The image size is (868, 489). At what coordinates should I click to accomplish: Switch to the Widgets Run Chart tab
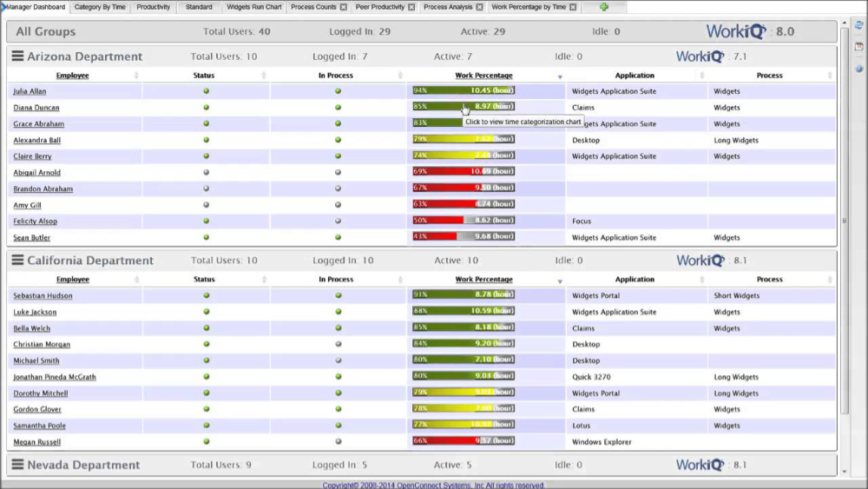click(x=254, y=7)
